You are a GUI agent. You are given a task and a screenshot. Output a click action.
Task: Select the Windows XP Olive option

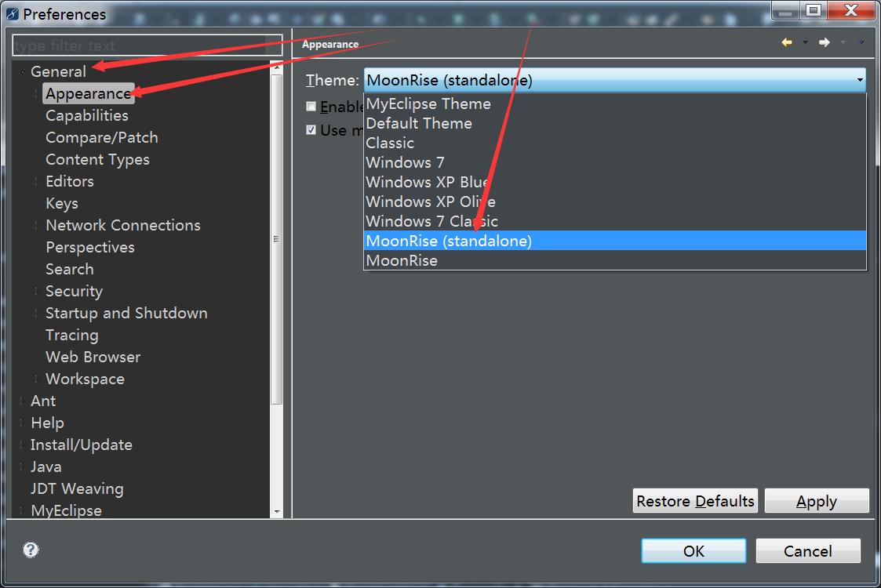click(x=615, y=201)
